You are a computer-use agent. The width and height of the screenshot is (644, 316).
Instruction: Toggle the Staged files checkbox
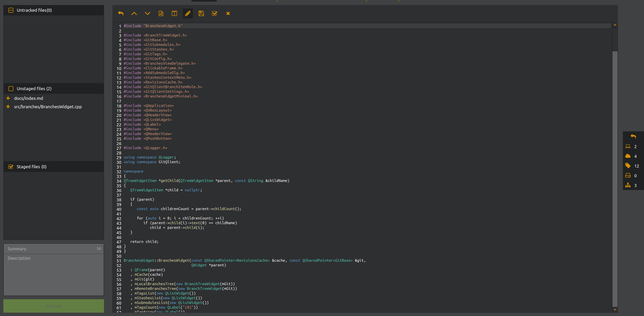pos(11,167)
